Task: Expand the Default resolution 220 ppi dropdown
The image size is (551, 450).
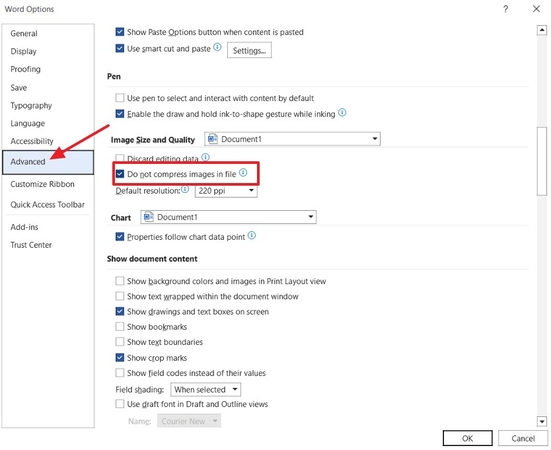Action: click(x=226, y=191)
